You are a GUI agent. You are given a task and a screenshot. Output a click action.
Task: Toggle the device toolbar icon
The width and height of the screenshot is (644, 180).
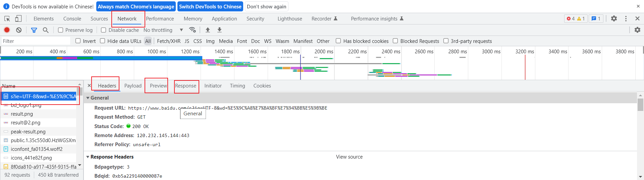tap(18, 19)
